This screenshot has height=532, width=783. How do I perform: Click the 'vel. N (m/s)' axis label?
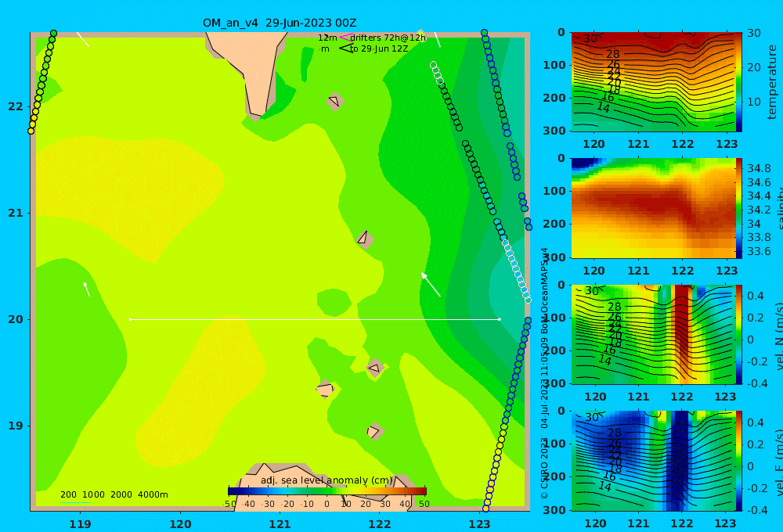(779, 336)
